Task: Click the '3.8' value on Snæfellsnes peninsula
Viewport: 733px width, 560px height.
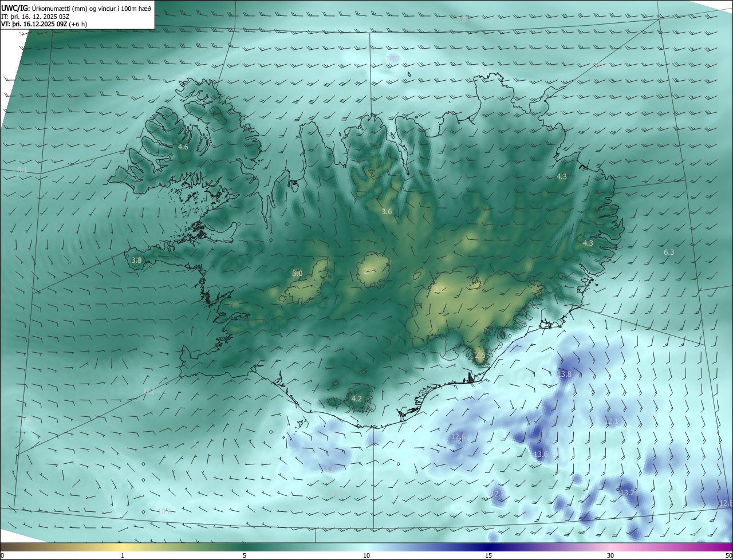Action: pyautogui.click(x=136, y=261)
